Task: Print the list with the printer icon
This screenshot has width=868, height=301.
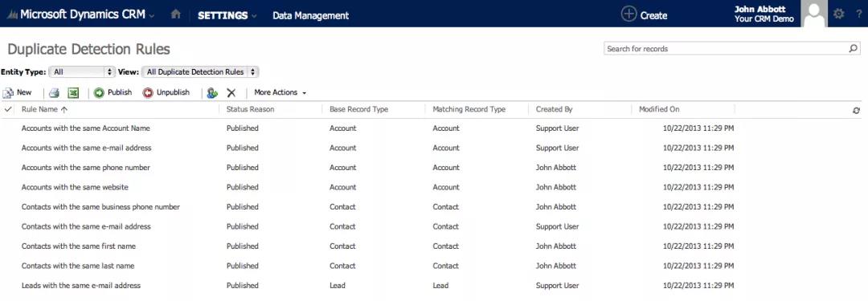Action: pyautogui.click(x=54, y=93)
